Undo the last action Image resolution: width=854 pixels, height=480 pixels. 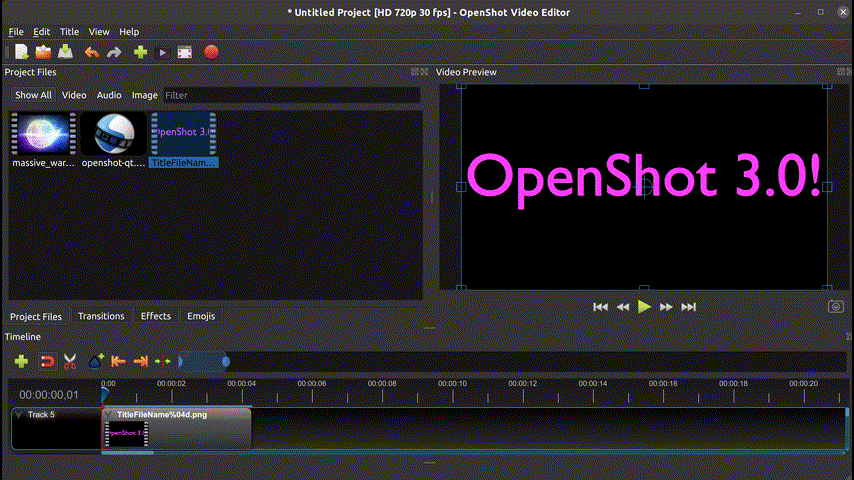[91, 52]
